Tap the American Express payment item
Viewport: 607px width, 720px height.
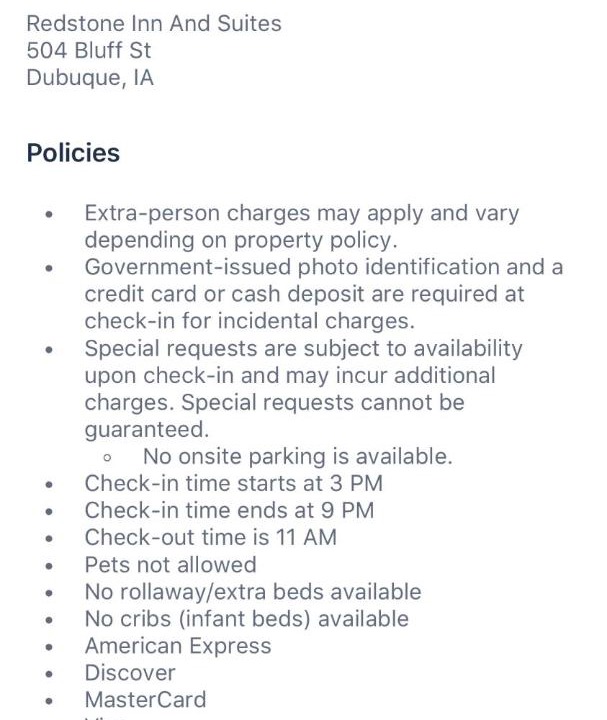tap(178, 646)
